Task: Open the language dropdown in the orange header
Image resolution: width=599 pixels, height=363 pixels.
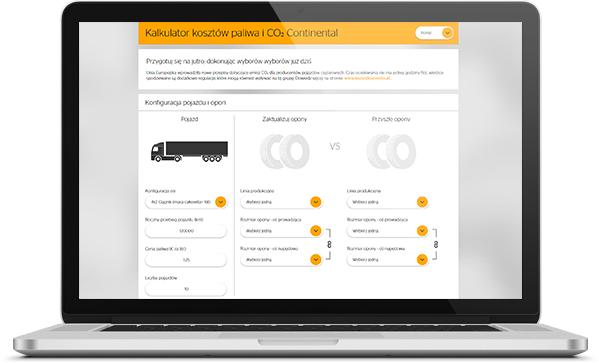Action: tap(434, 33)
